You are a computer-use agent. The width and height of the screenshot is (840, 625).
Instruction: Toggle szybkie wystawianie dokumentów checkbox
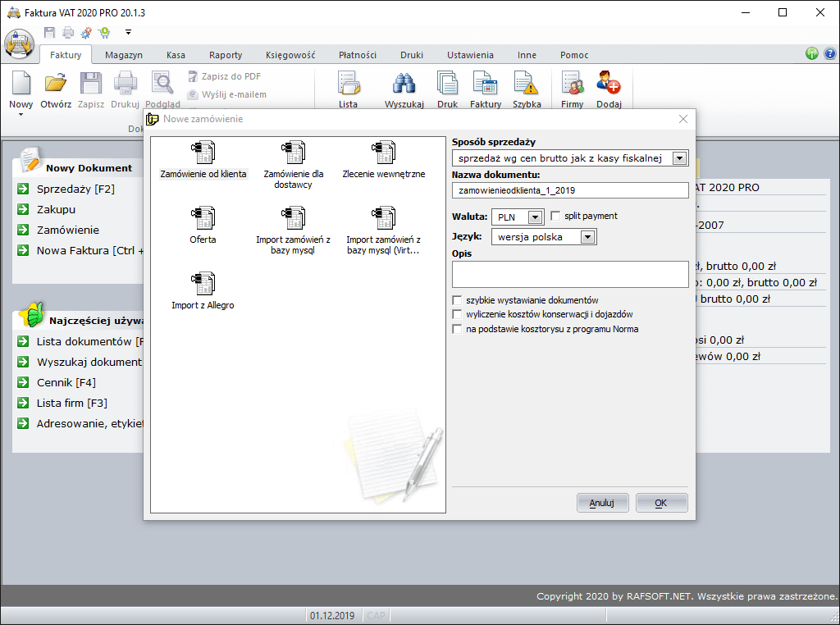(x=457, y=301)
